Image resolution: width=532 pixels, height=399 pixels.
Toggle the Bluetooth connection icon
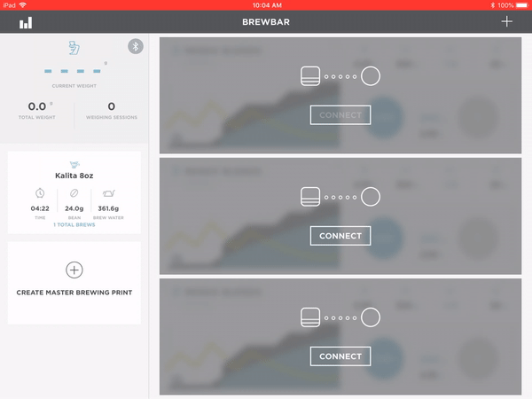tap(135, 46)
